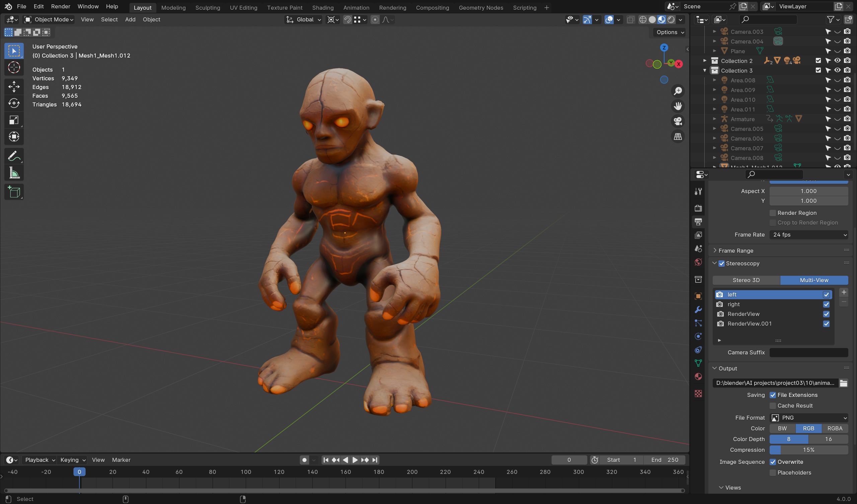
Task: Expand Collection 2 in the outliner
Action: [x=705, y=61]
